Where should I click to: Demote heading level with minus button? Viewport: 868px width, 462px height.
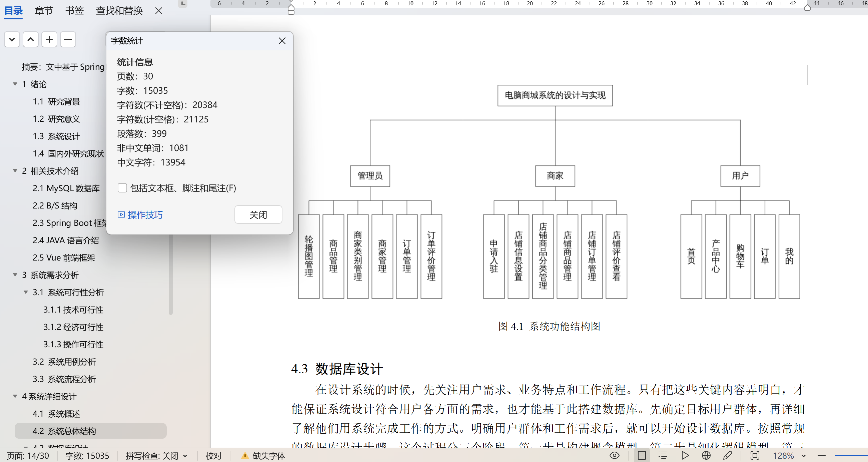pyautogui.click(x=68, y=39)
